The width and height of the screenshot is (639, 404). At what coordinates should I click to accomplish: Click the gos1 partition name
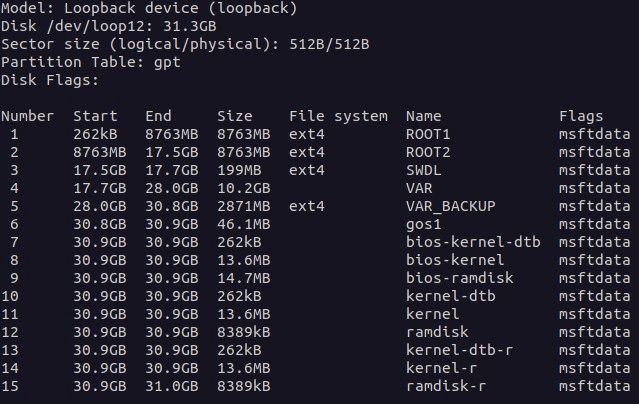click(x=424, y=224)
